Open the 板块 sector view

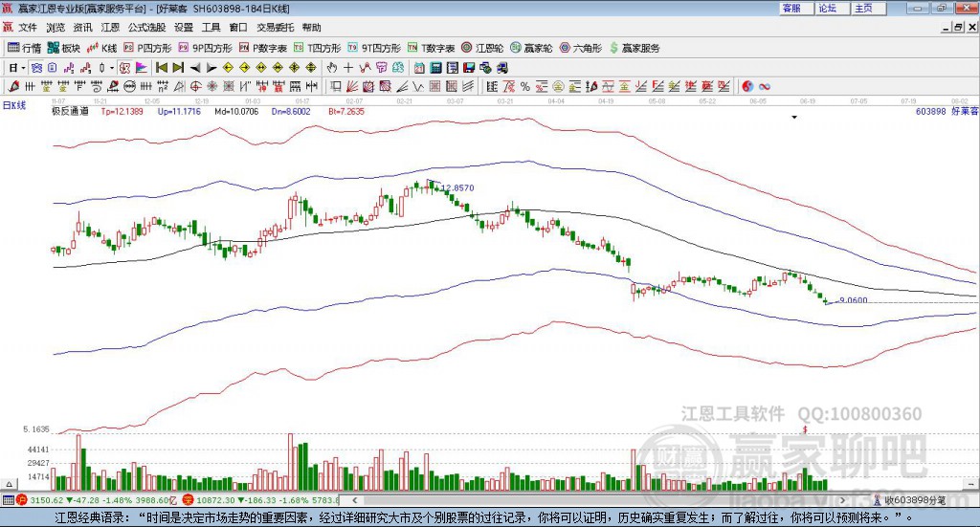64,48
